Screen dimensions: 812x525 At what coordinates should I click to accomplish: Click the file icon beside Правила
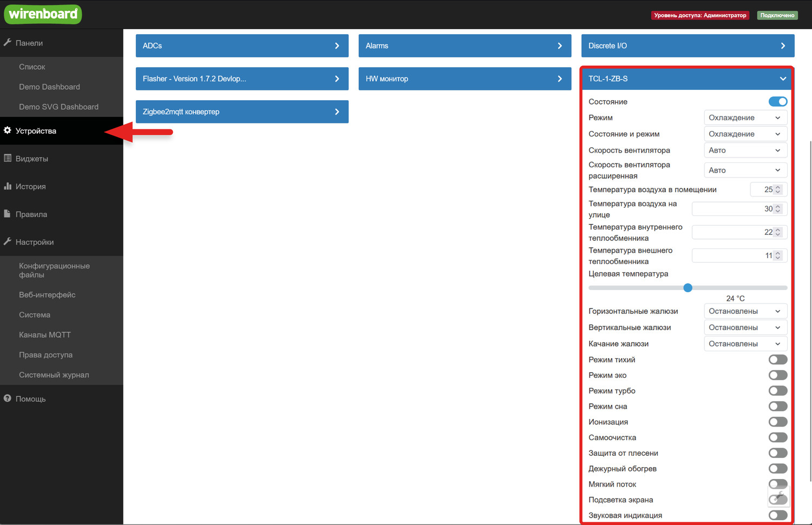(8, 214)
